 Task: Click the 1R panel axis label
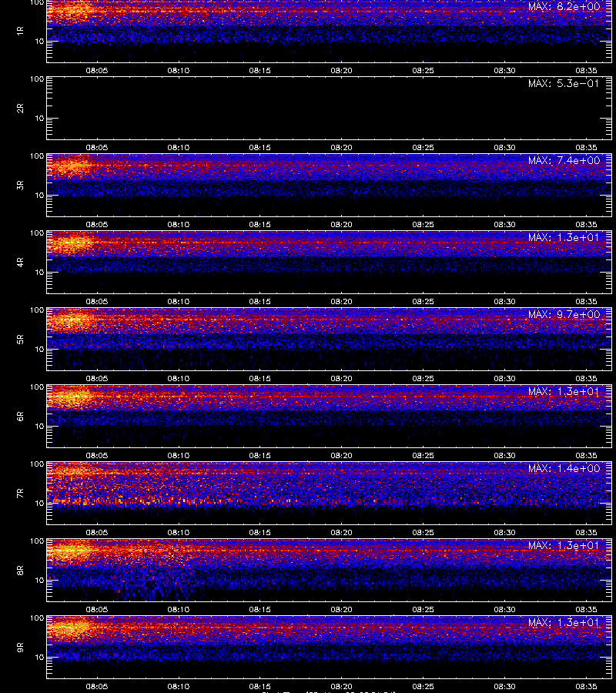click(x=20, y=31)
